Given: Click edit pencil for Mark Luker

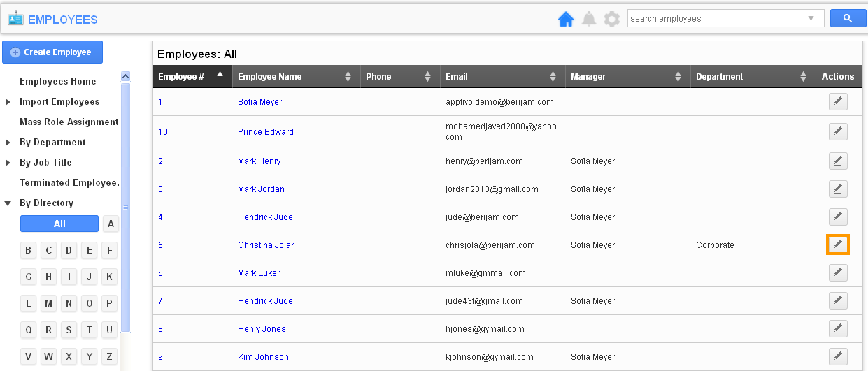Looking at the screenshot, I should pyautogui.click(x=838, y=273).
